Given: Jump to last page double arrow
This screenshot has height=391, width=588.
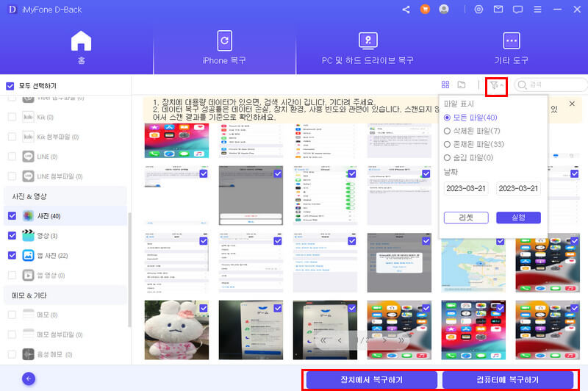Looking at the screenshot, I should point(401,340).
